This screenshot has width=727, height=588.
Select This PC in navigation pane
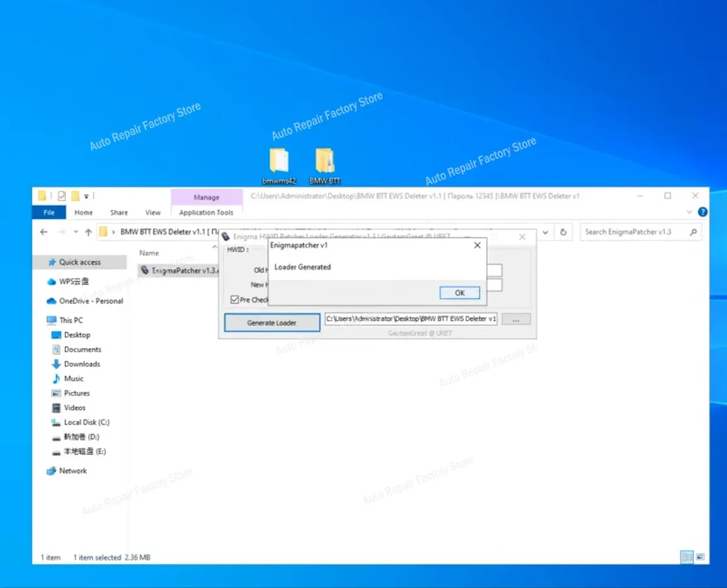pos(71,320)
